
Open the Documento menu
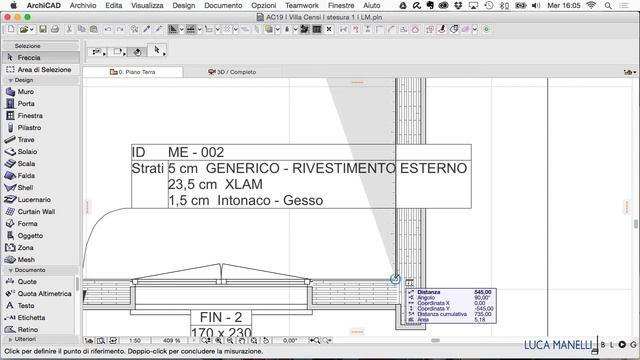coord(223,5)
